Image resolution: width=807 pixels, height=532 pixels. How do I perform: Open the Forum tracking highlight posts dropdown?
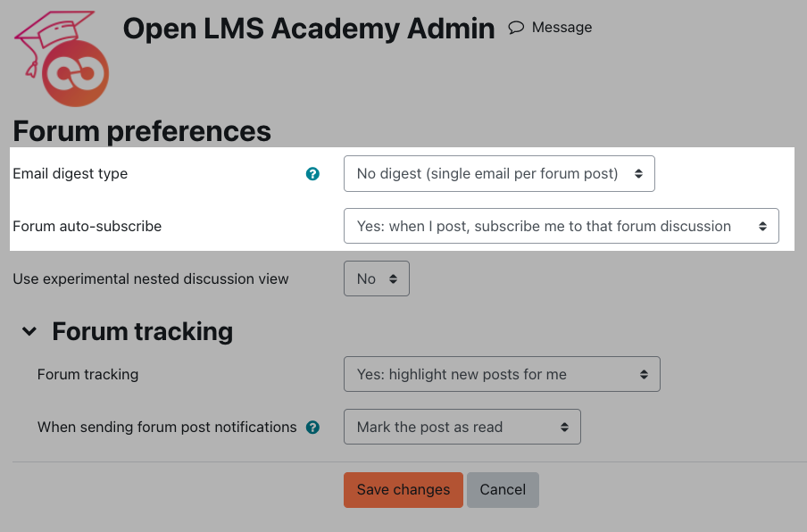click(502, 374)
